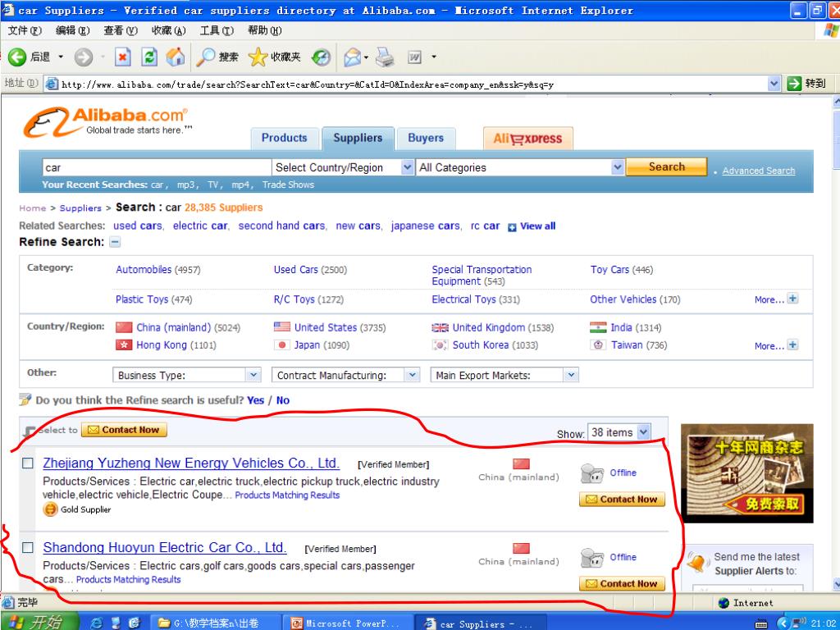Screen dimensions: 840x630
Task: Click the magazine advertisement banner image
Action: (746, 473)
